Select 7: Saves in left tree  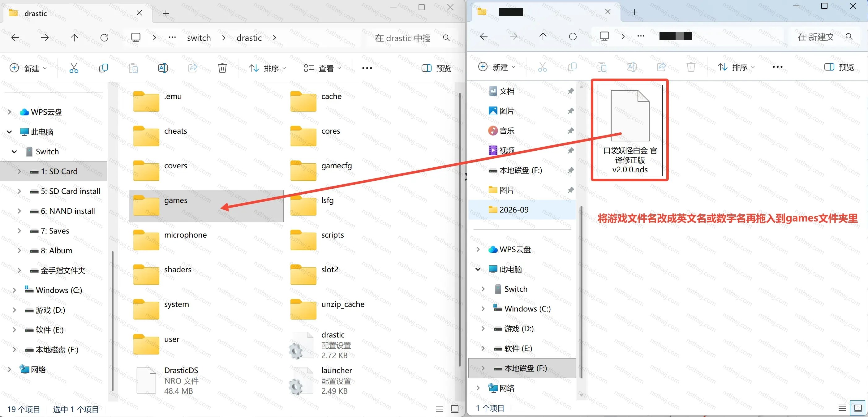click(54, 231)
